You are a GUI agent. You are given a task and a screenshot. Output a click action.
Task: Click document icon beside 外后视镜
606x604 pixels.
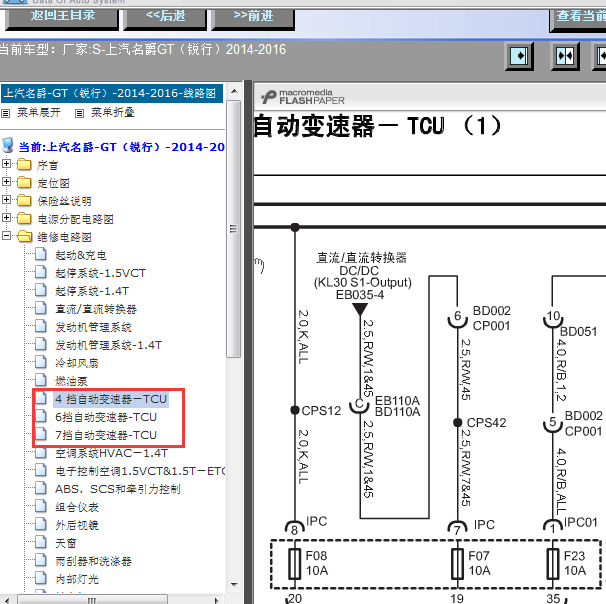tap(41, 524)
